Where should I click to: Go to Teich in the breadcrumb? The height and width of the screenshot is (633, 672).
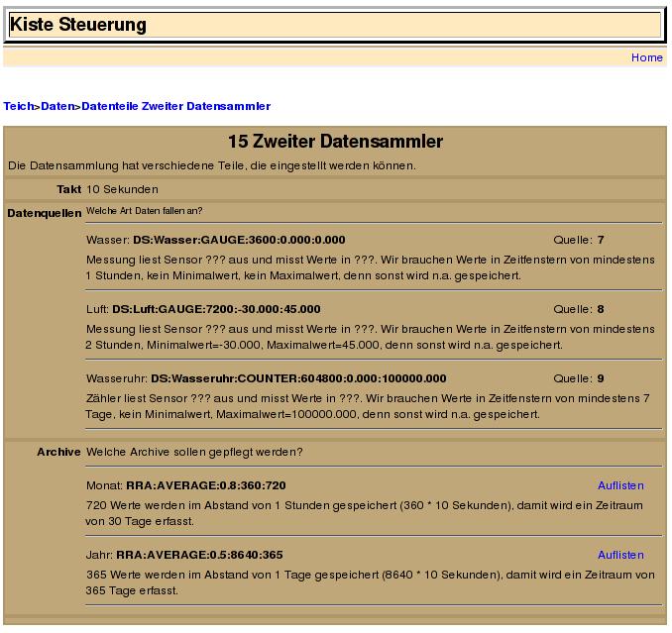[x=18, y=106]
